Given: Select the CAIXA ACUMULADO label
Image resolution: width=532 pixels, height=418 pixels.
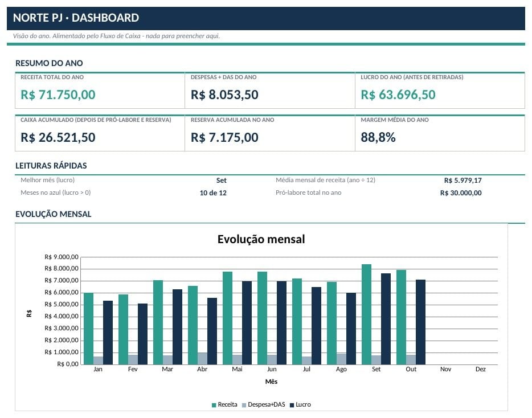Looking at the screenshot, I should tap(96, 120).
